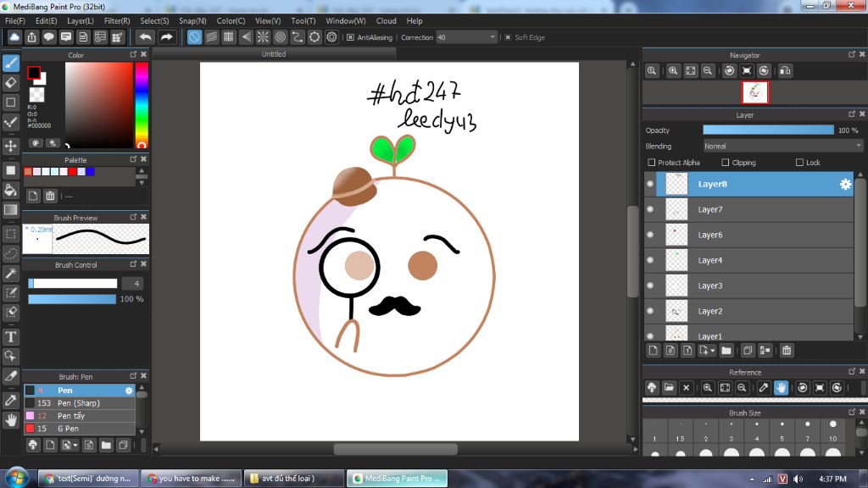Select the Pen (Sharp) brush
Viewport: 868px width, 488px height.
coord(79,403)
